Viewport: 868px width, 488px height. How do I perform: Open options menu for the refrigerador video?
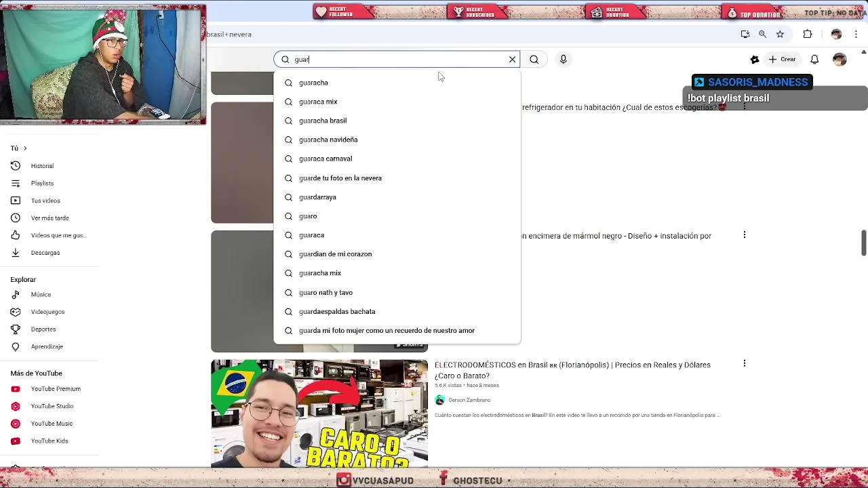point(745,106)
